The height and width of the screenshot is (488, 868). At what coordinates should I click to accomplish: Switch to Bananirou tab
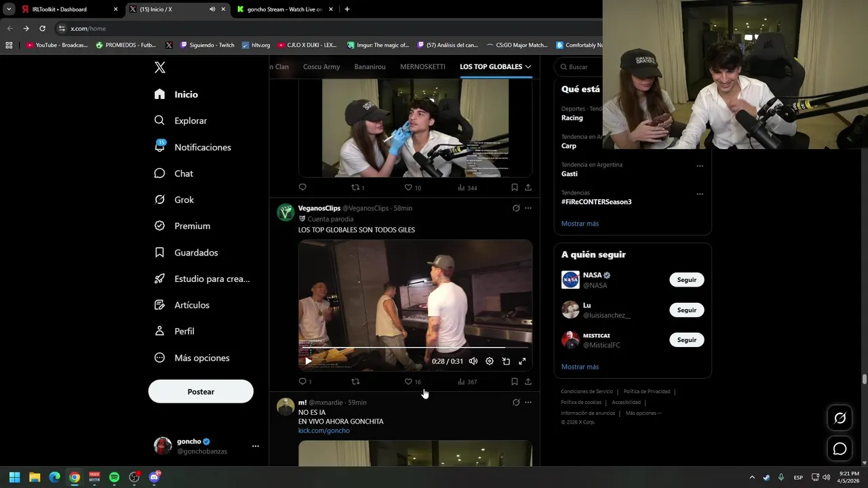click(x=370, y=66)
